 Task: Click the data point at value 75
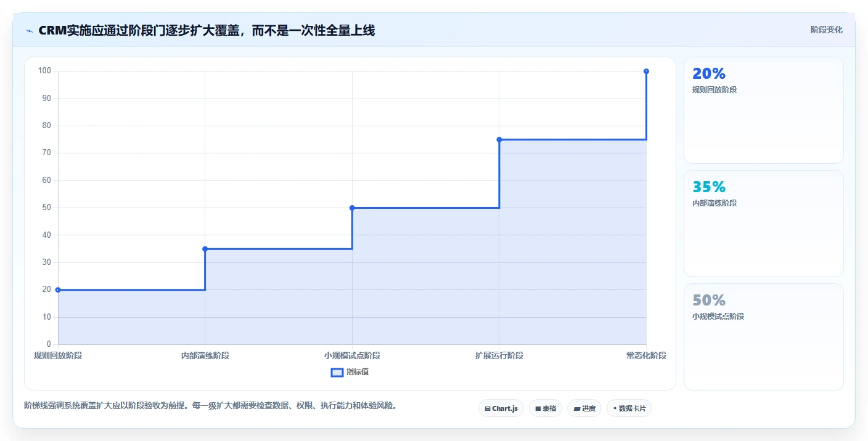click(x=499, y=140)
